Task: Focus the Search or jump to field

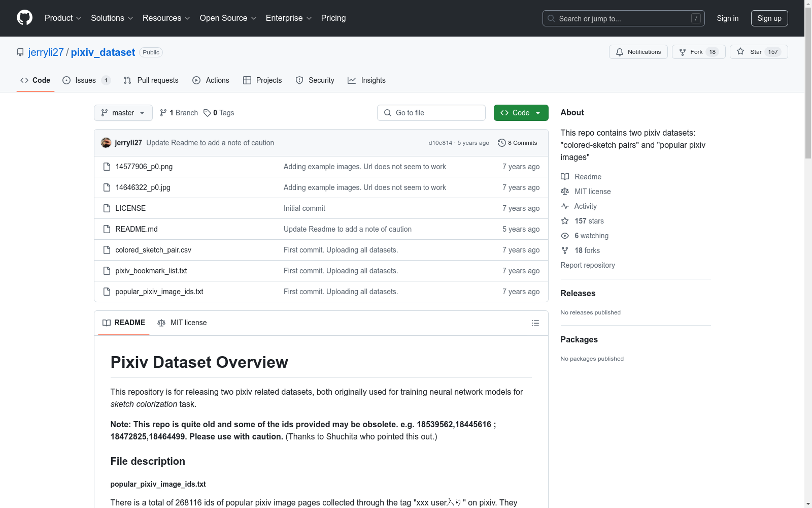Action: click(624, 18)
